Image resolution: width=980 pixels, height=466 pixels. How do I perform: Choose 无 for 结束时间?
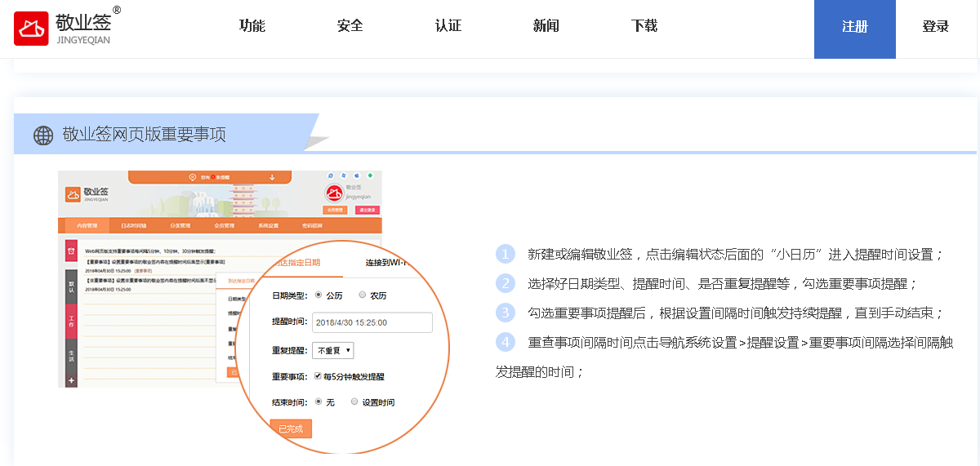tap(318, 402)
